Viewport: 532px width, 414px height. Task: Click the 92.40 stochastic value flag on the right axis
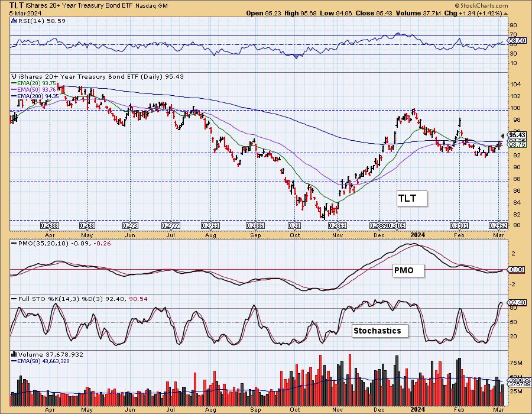[517, 302]
